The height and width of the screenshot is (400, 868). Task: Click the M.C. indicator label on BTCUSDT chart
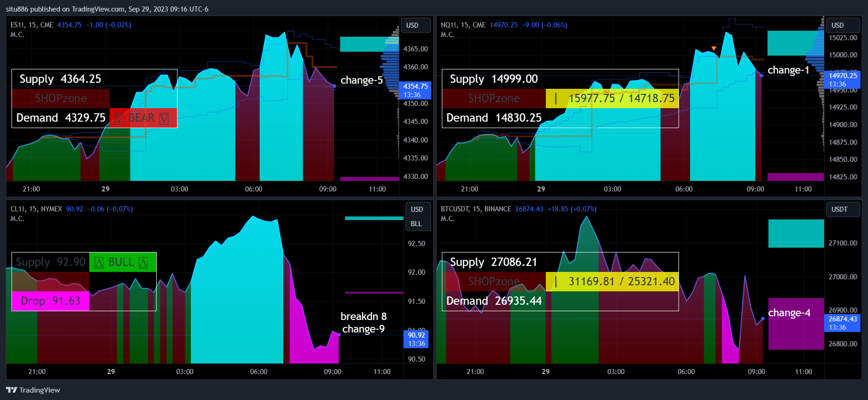[x=447, y=219]
